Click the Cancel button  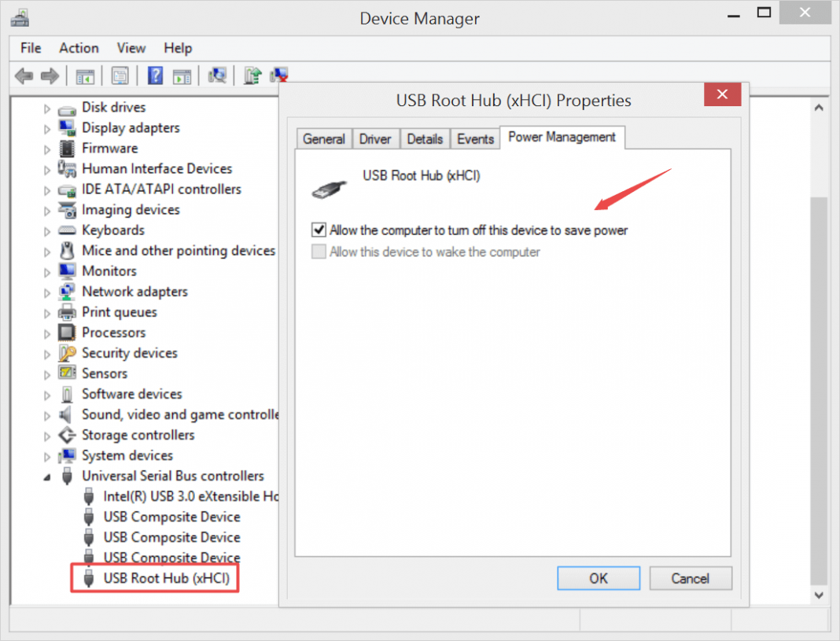pyautogui.click(x=691, y=578)
